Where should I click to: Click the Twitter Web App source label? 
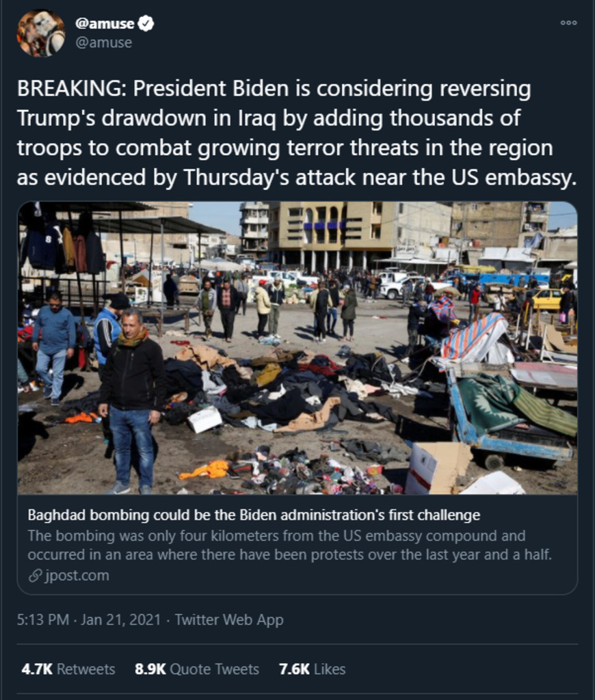pyautogui.click(x=228, y=619)
